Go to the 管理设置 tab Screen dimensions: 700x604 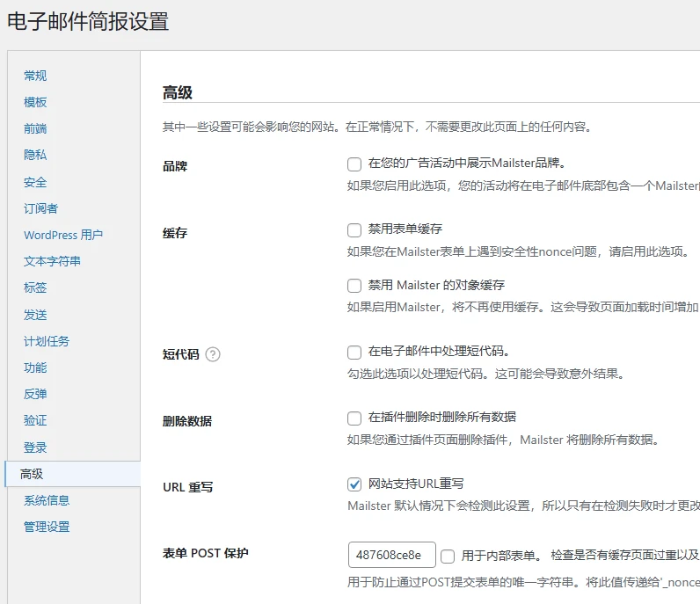click(x=47, y=527)
